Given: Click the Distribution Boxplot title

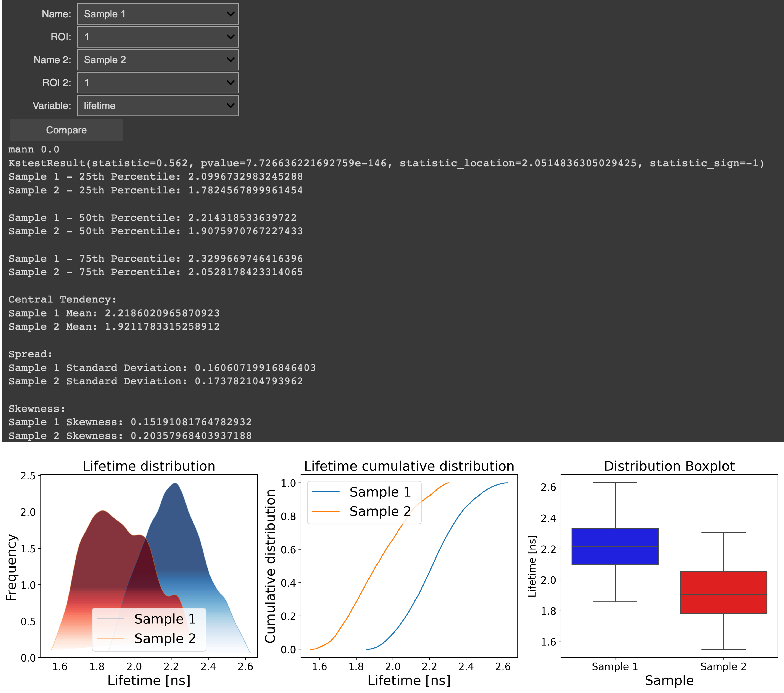Looking at the screenshot, I should click(669, 466).
